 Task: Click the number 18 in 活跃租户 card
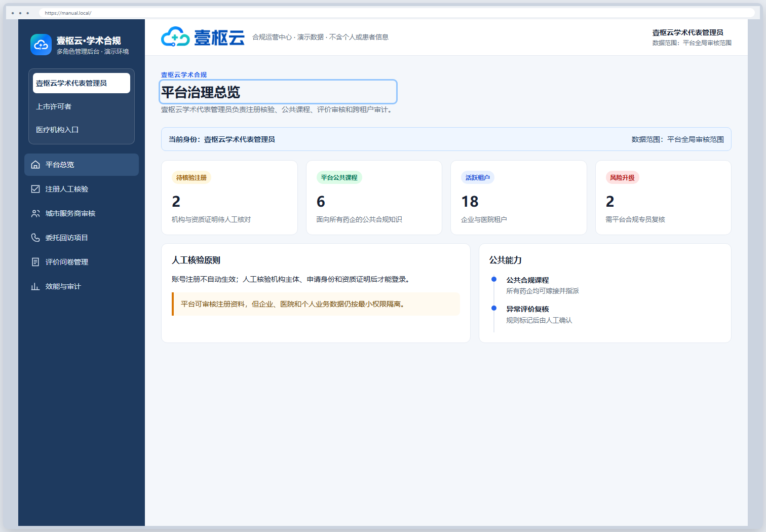(470, 202)
